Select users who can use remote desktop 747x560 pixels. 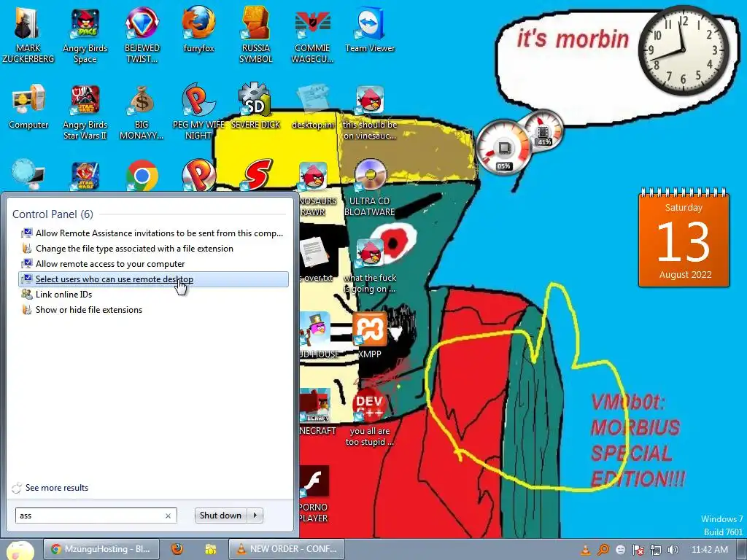pos(153,279)
